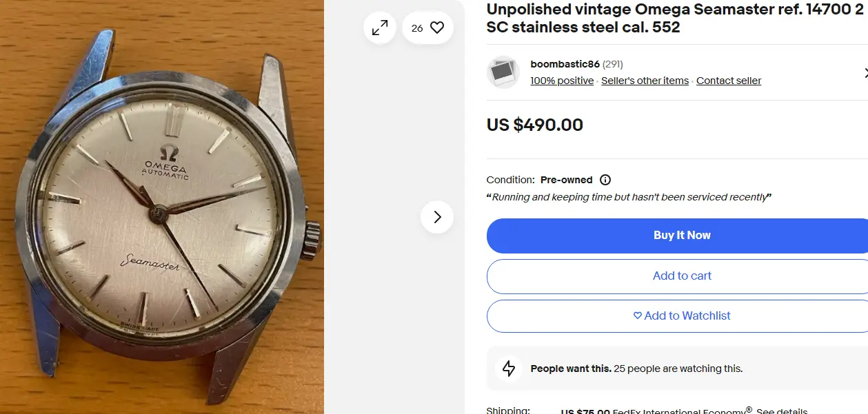
Task: Open seller boombastic86's avatar picture
Action: 503,72
